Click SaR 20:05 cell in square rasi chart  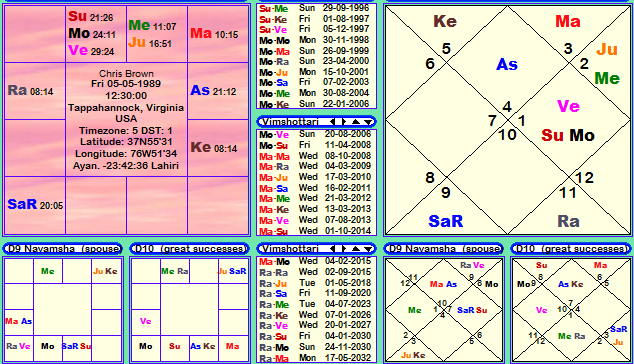pyautogui.click(x=35, y=205)
